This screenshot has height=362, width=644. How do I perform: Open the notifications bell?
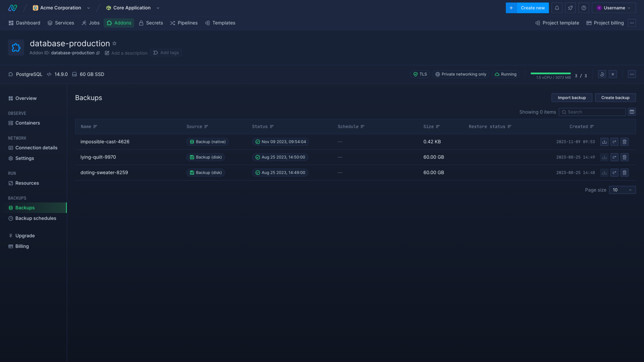tap(557, 8)
